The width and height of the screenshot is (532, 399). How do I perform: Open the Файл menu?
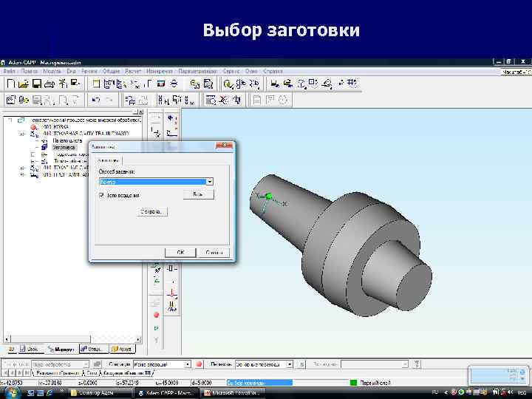point(9,71)
